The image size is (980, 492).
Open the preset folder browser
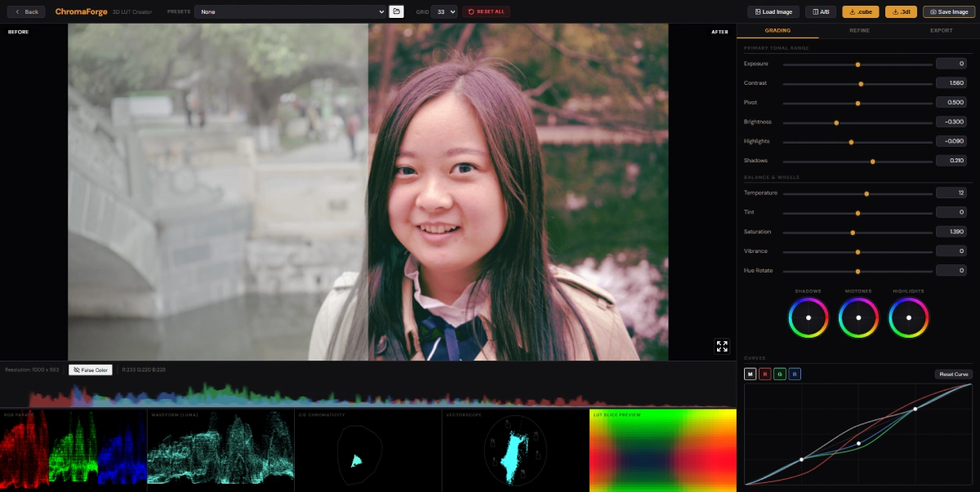[398, 11]
